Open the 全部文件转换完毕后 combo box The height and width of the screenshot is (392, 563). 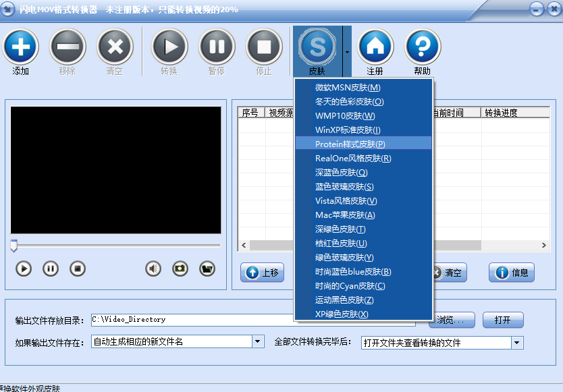[517, 343]
